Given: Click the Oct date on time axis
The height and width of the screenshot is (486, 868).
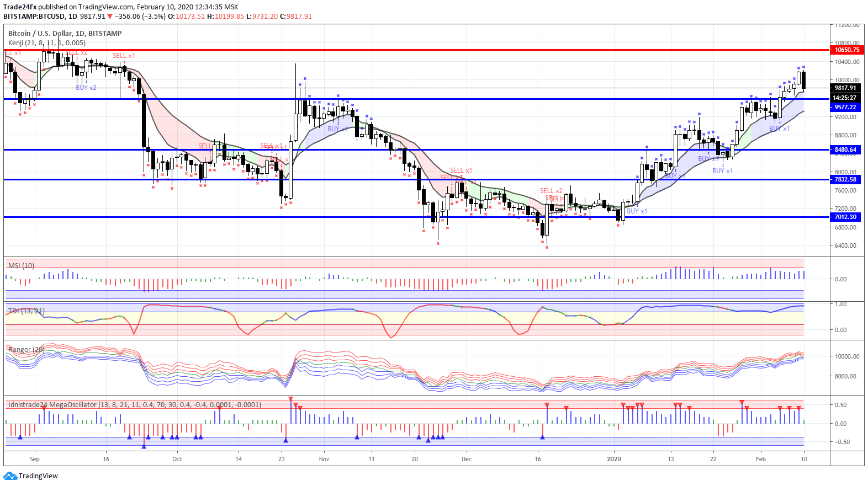Looking at the screenshot, I should (x=177, y=459).
